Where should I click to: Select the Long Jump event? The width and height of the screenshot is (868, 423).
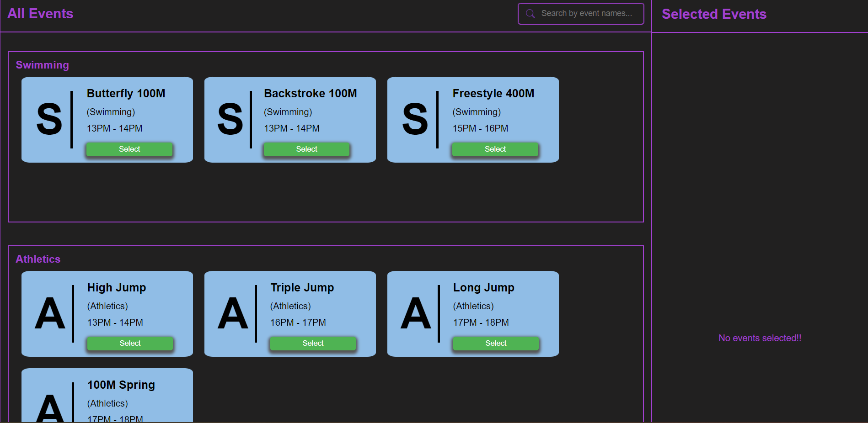click(496, 344)
